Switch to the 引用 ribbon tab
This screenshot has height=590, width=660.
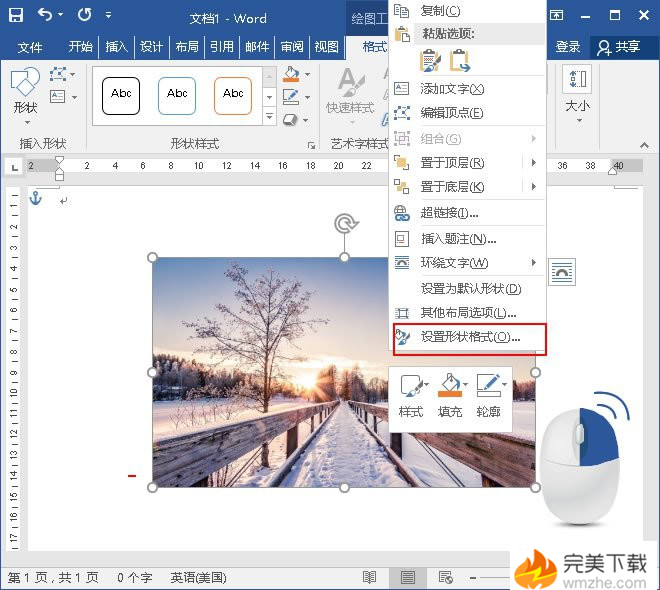click(x=222, y=46)
